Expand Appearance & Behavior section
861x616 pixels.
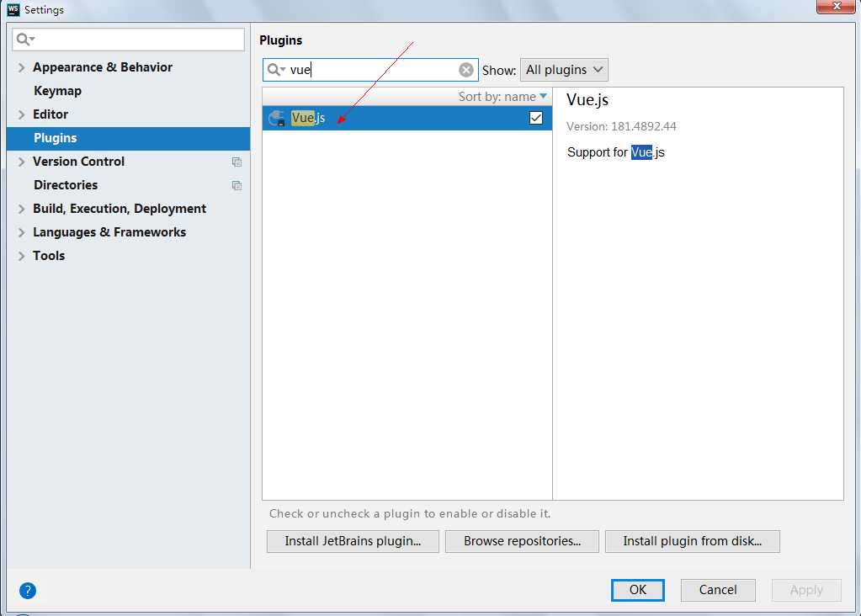21,67
